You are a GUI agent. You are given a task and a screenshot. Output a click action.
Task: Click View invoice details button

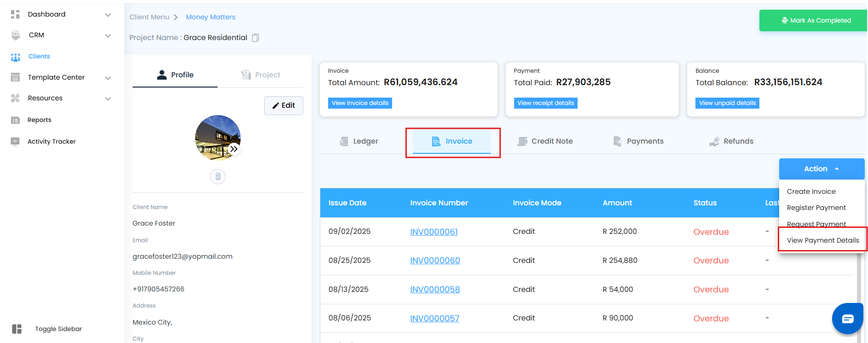(x=360, y=103)
